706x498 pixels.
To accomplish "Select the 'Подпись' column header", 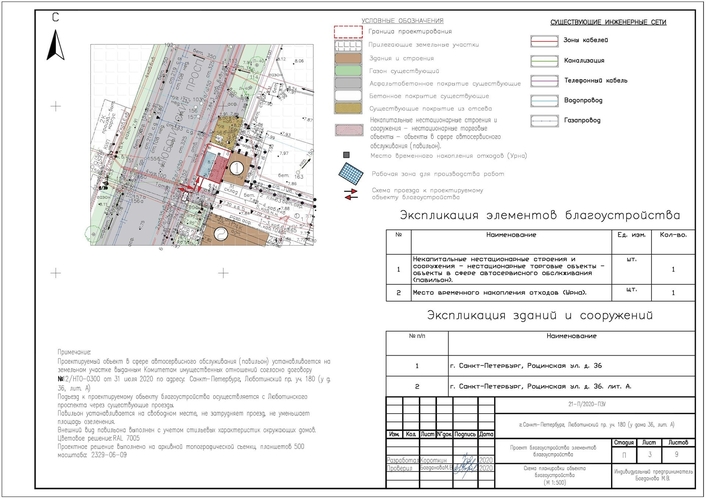I will tap(465, 435).
